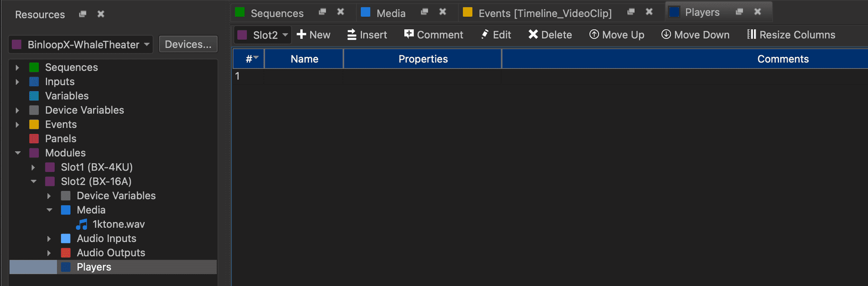
Task: Click the Comment bubble icon
Action: point(409,34)
